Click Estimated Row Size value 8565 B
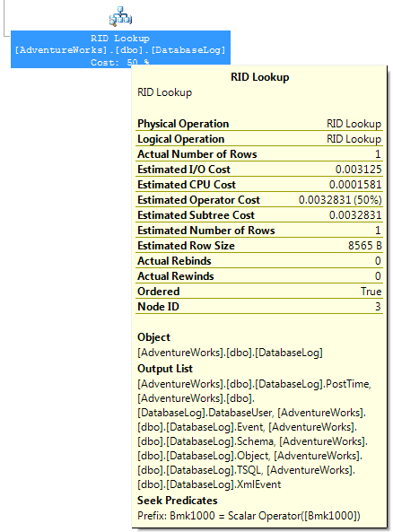Image resolution: width=393 pixels, height=532 pixels. click(x=365, y=246)
